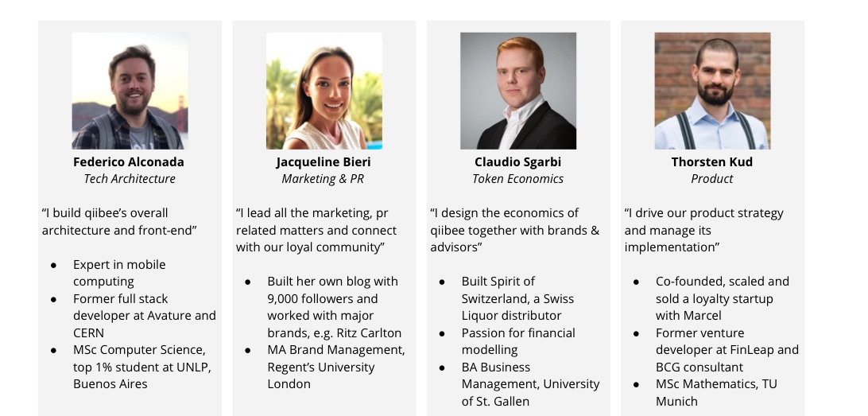Viewport: 868px width, 416px height.
Task: Click the quote about designing qiibee economics
Action: [x=515, y=230]
